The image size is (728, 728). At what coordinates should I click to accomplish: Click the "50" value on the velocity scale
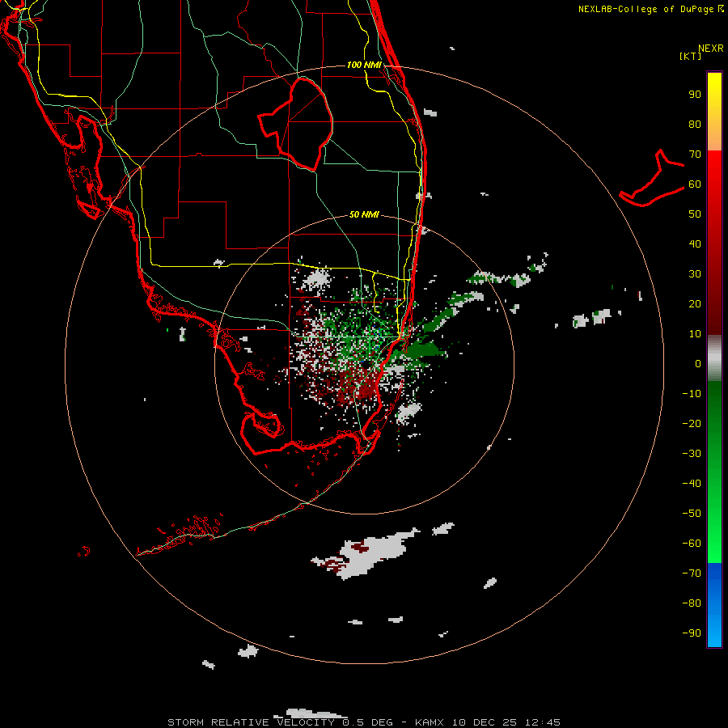click(x=695, y=214)
